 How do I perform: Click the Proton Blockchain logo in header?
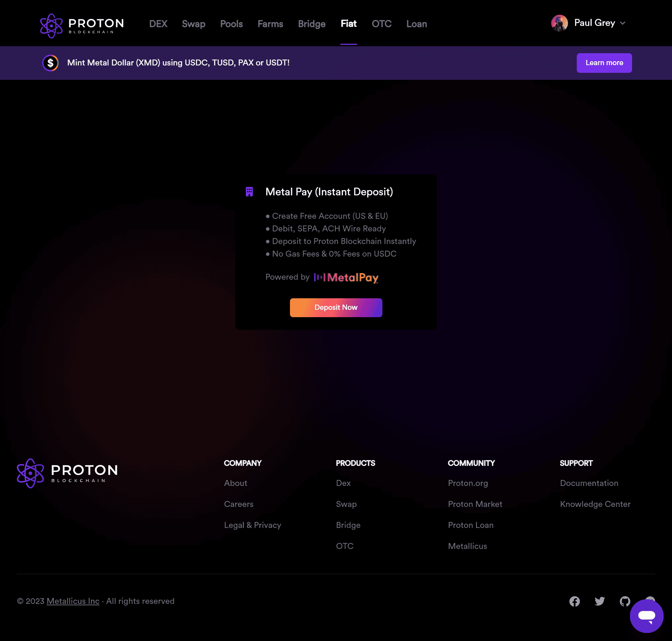coord(82,26)
